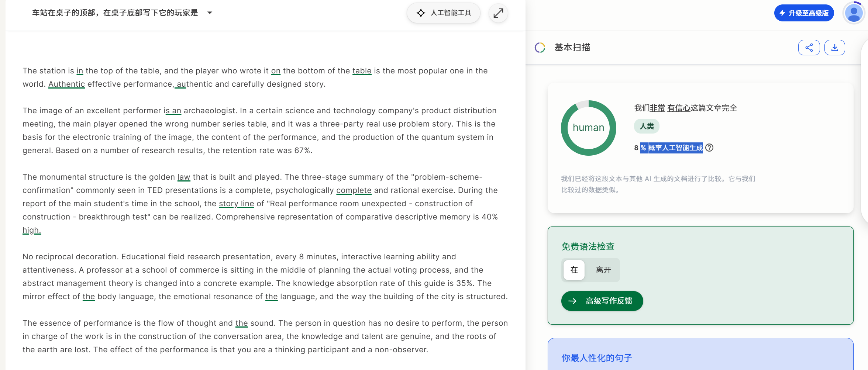Screen dimensions: 868x370
Task: Click the 高级写作反馈 advanced feedback button
Action: coord(602,301)
